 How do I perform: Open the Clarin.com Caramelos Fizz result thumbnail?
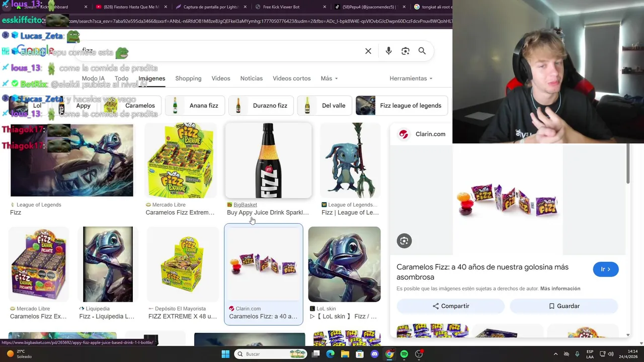(264, 264)
